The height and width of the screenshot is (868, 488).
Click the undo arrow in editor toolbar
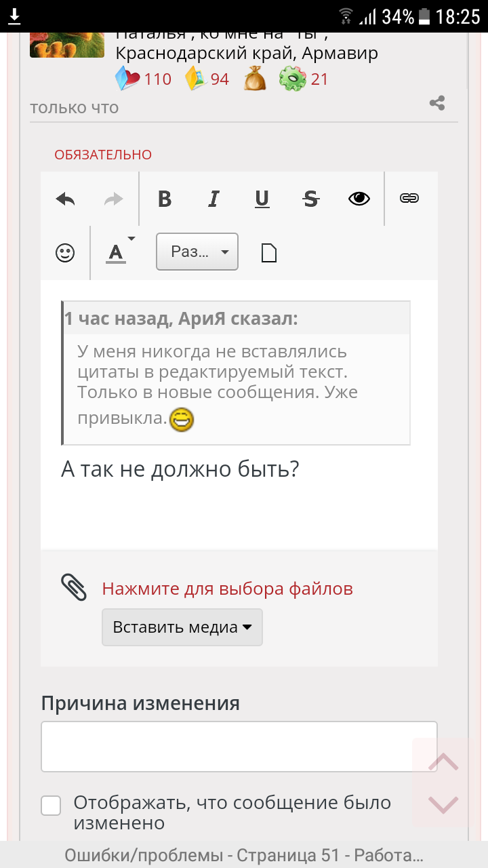[x=65, y=199]
